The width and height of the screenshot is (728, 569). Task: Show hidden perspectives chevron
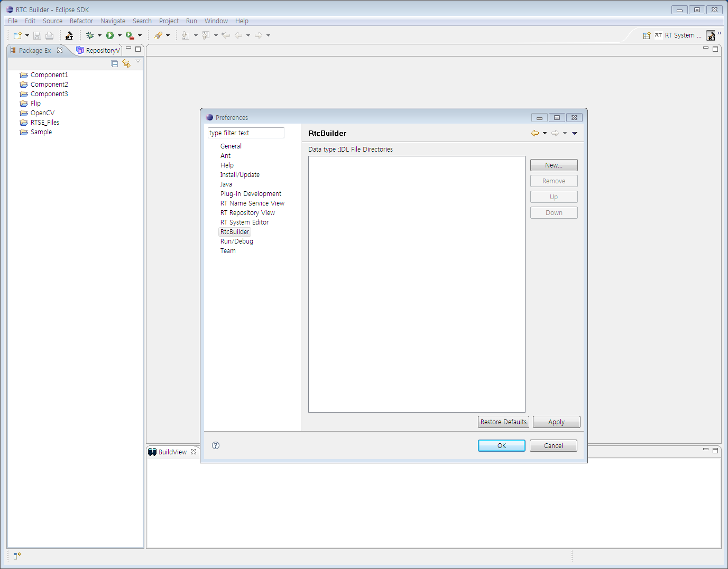(719, 33)
